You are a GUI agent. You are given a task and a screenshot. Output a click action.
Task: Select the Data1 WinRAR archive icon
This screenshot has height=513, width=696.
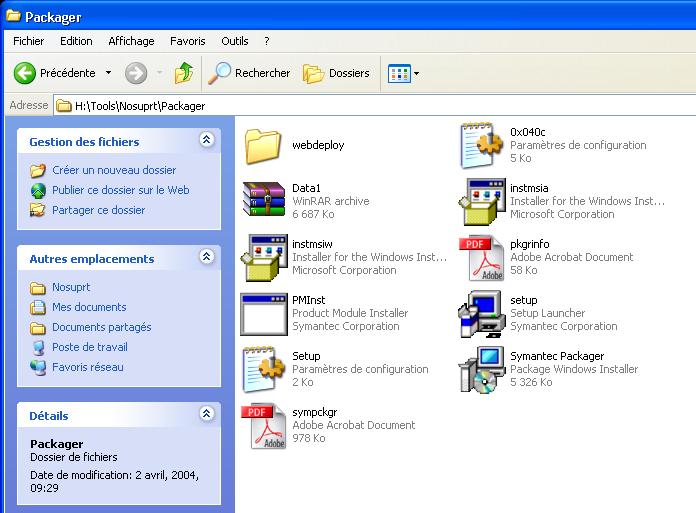264,199
